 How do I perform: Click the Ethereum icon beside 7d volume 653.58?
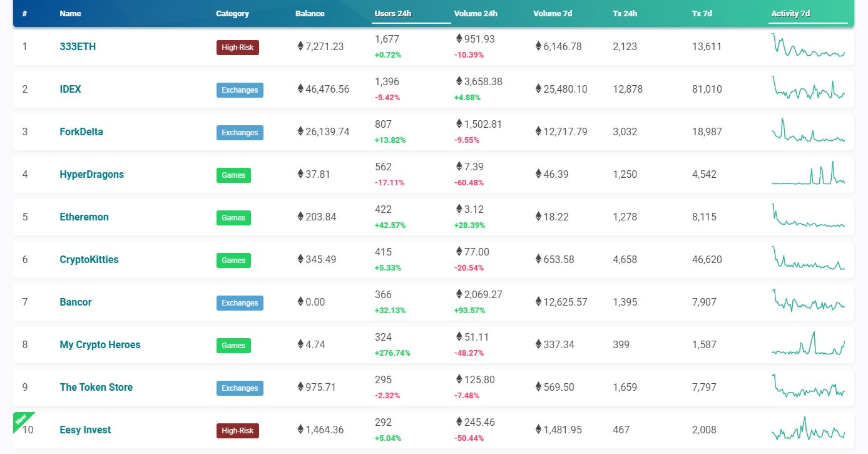click(x=539, y=259)
